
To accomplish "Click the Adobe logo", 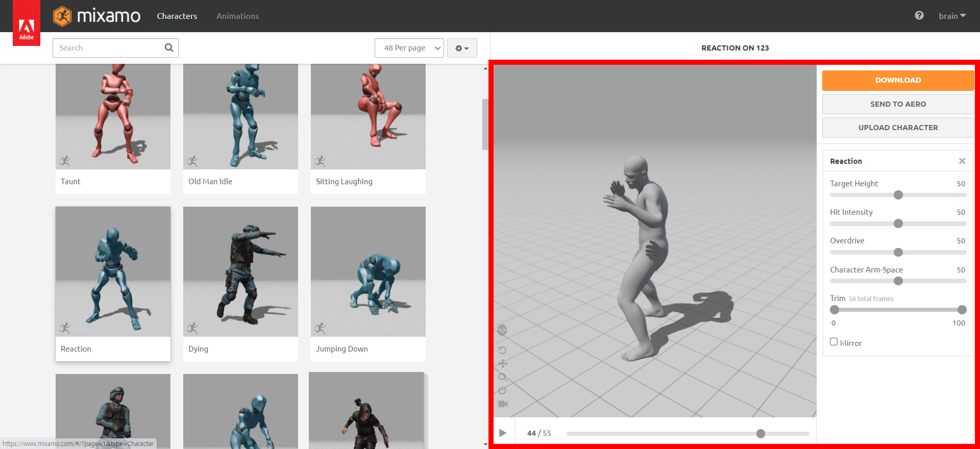I will (x=27, y=23).
